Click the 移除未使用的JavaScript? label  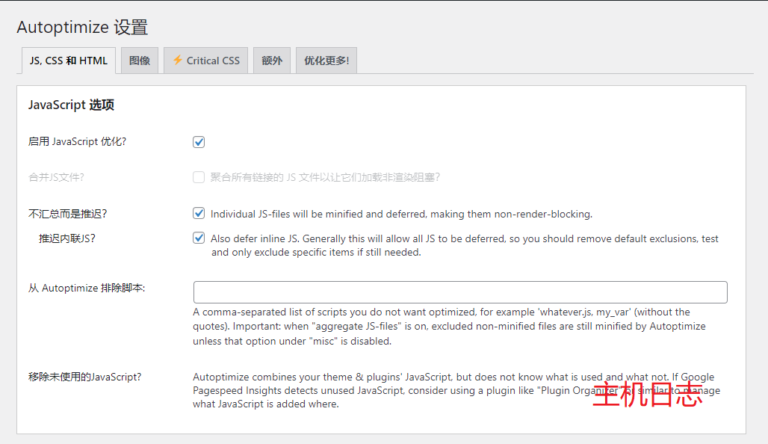click(85, 377)
